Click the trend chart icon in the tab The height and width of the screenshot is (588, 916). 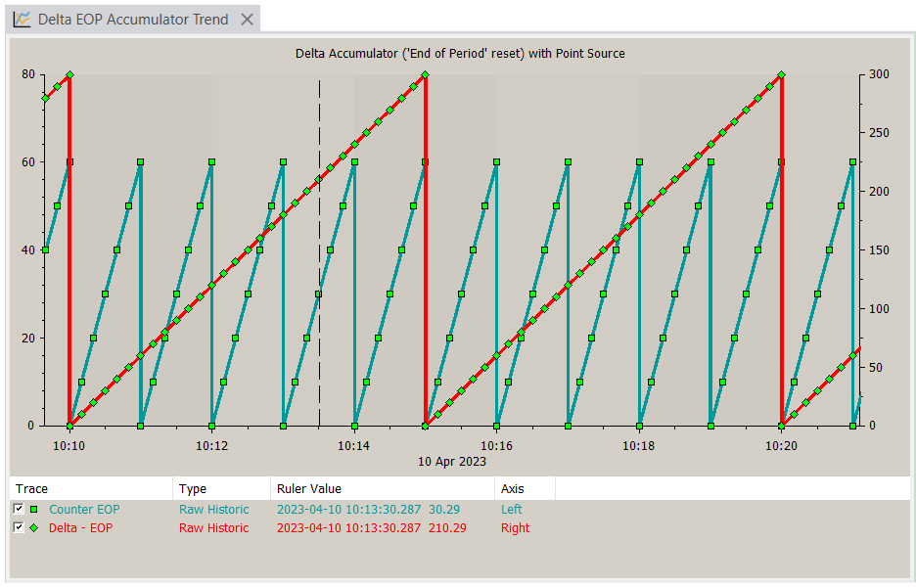click(22, 20)
